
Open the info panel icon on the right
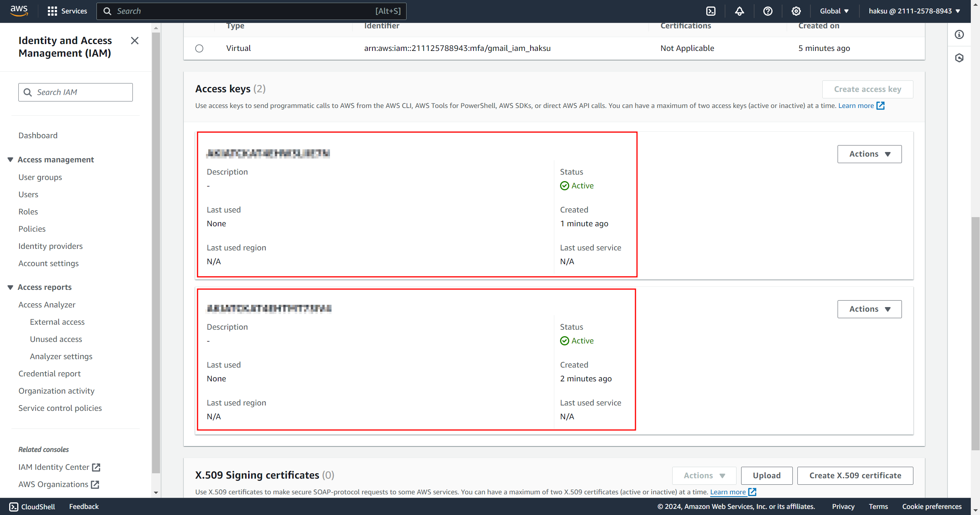959,35
